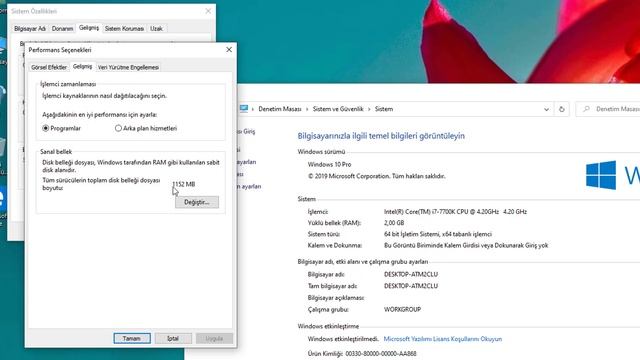The height and width of the screenshot is (360, 640).
Task: Click Sistem ve Güvenlik breadcrumb
Action: (x=338, y=109)
